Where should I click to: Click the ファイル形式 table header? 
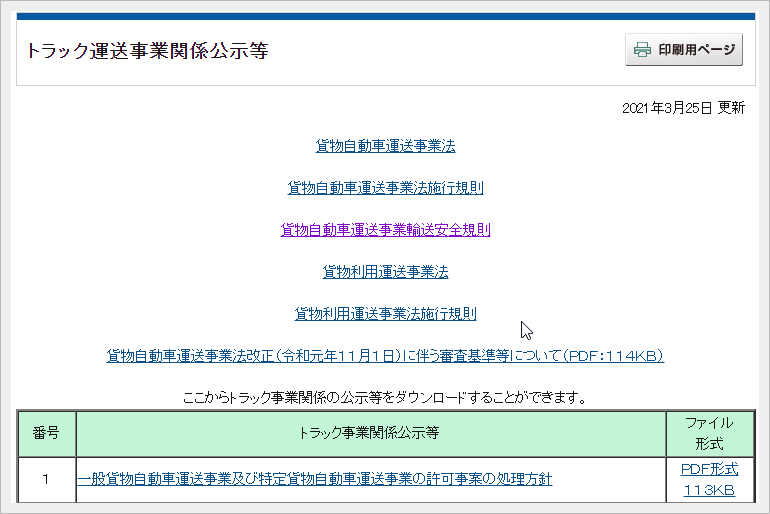coord(710,433)
